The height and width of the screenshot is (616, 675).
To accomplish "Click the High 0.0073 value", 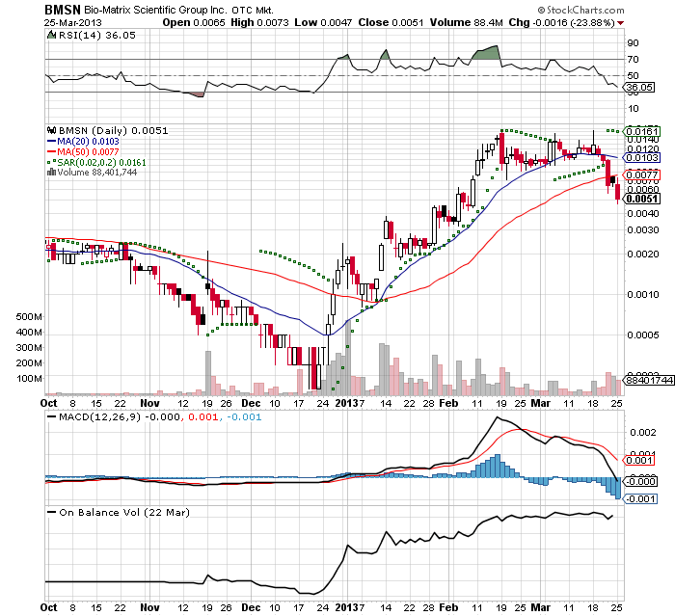I will click(x=259, y=22).
